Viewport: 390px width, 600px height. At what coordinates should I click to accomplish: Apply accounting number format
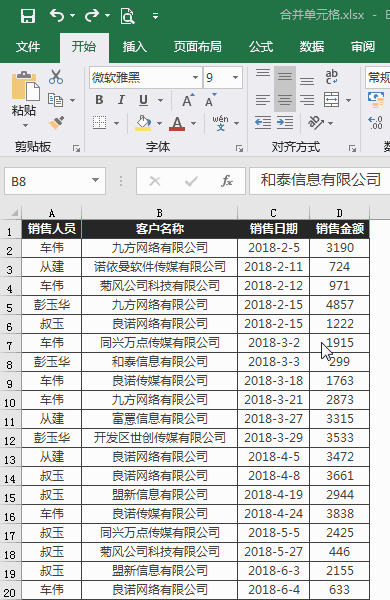coord(376,100)
